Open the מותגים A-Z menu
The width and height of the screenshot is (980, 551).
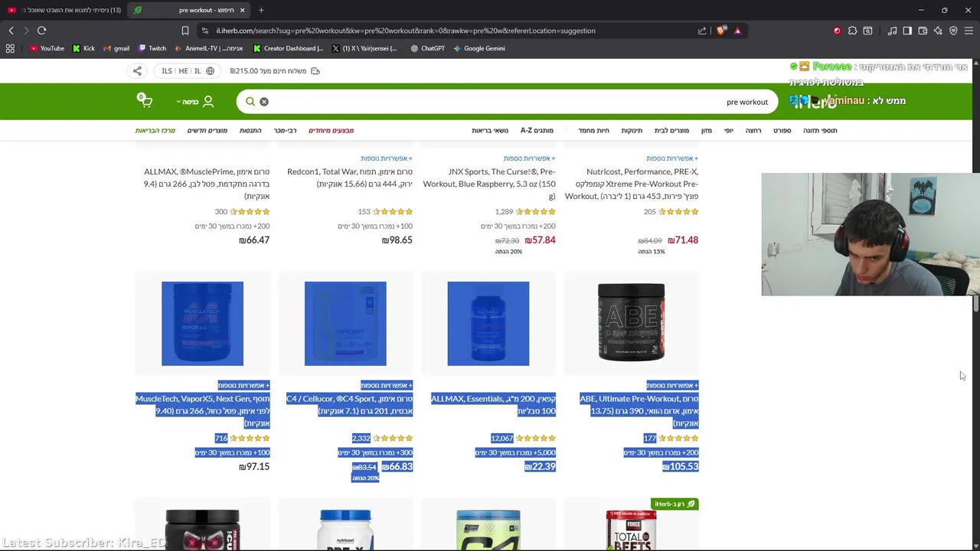537,130
